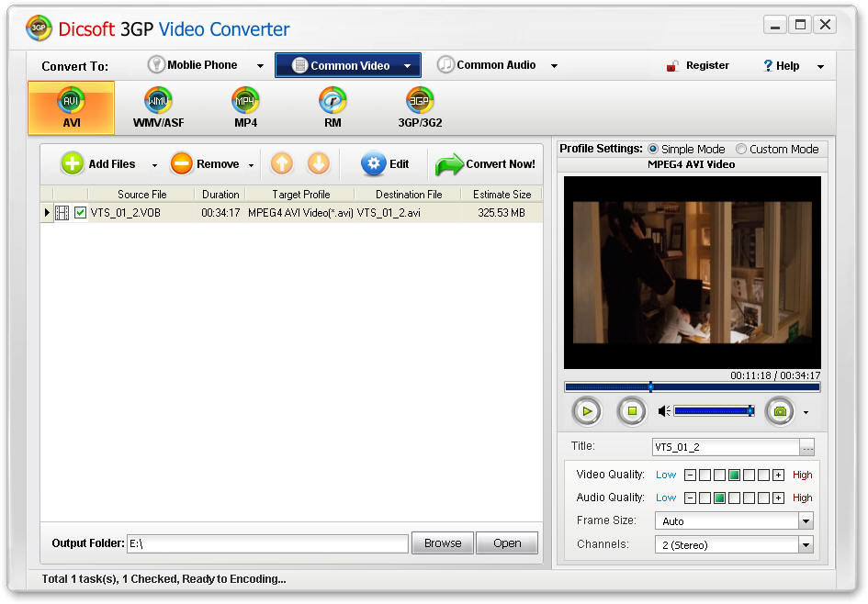
Task: Set Audio Quality to the fifth level box
Action: [x=763, y=498]
